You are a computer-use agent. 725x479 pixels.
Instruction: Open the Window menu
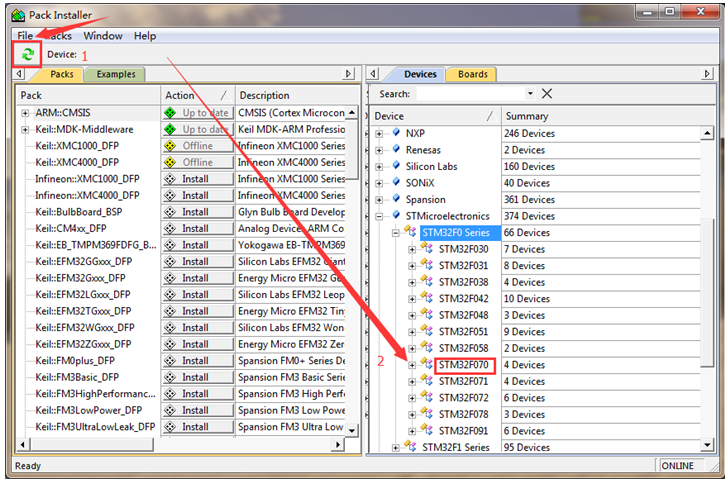(103, 36)
